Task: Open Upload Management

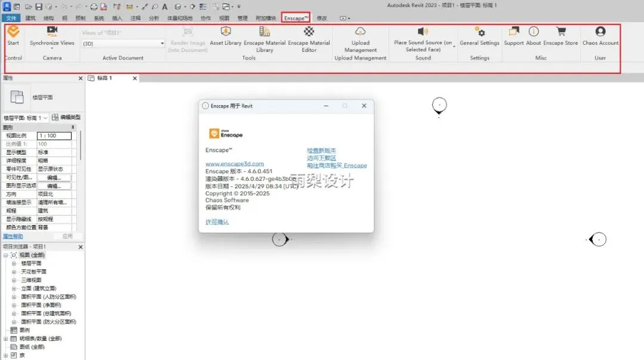Action: coord(360,39)
